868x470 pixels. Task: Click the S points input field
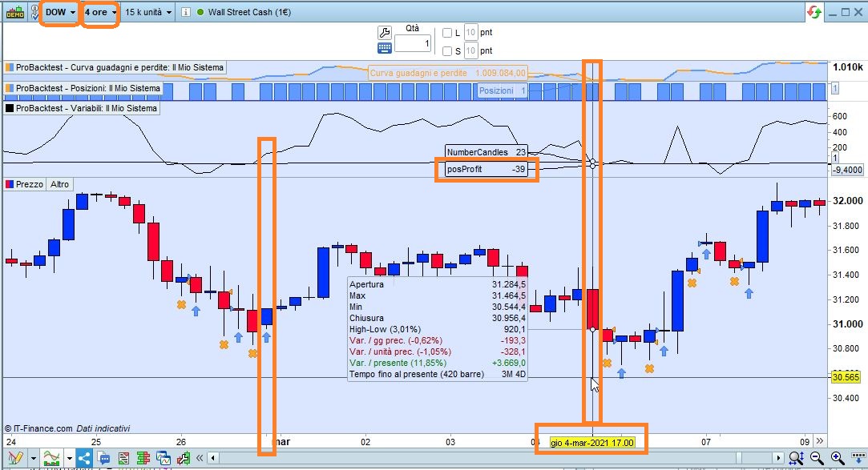click(470, 51)
